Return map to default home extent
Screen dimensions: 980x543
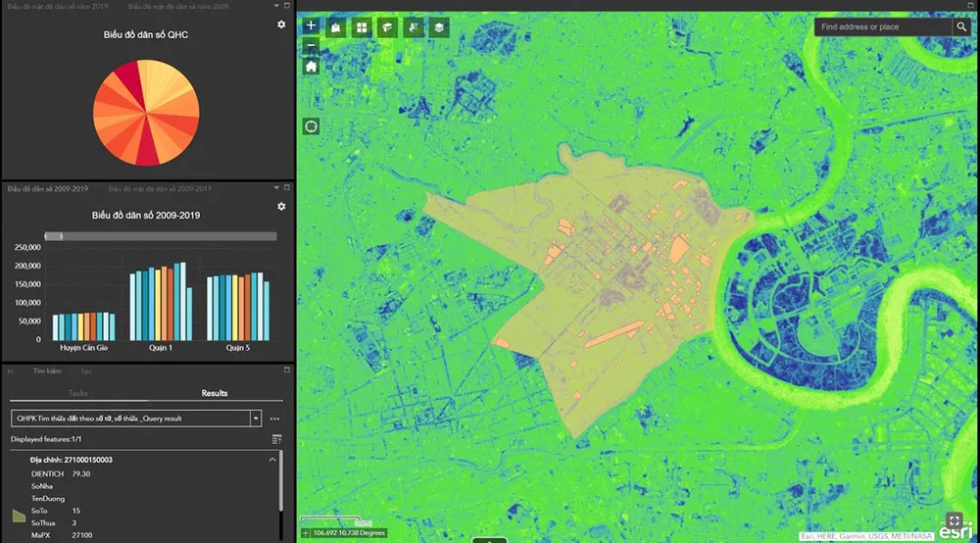click(312, 67)
